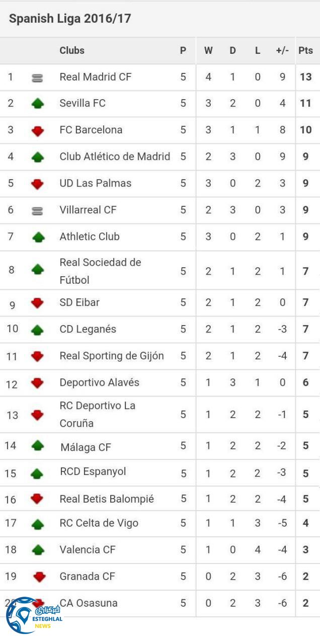
Task: Click the W wins column header
Action: [208, 50]
